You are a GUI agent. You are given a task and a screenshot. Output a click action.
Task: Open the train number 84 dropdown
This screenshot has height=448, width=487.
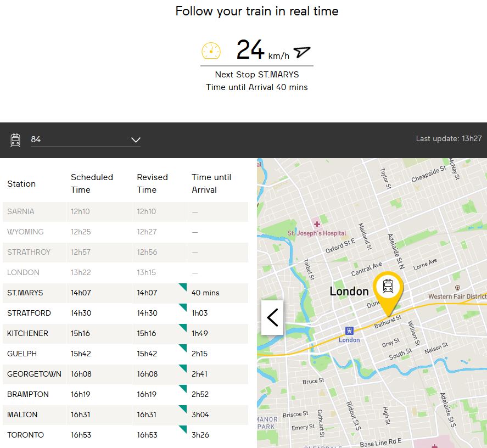pos(85,139)
